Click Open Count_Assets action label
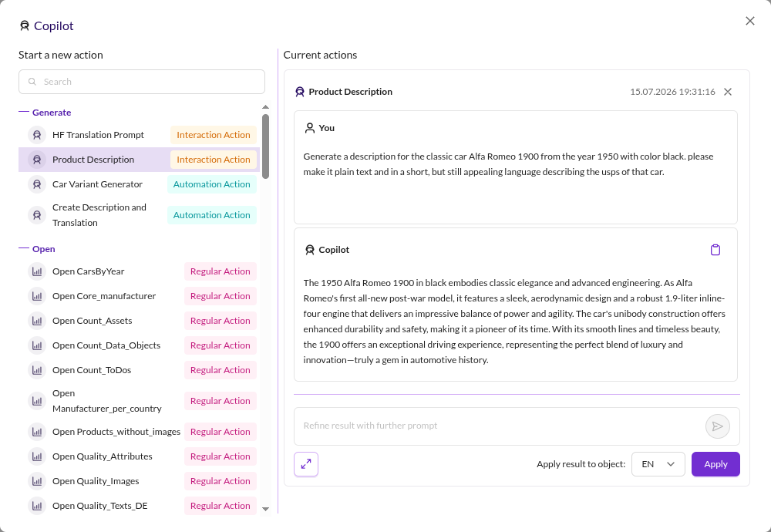 point(93,321)
